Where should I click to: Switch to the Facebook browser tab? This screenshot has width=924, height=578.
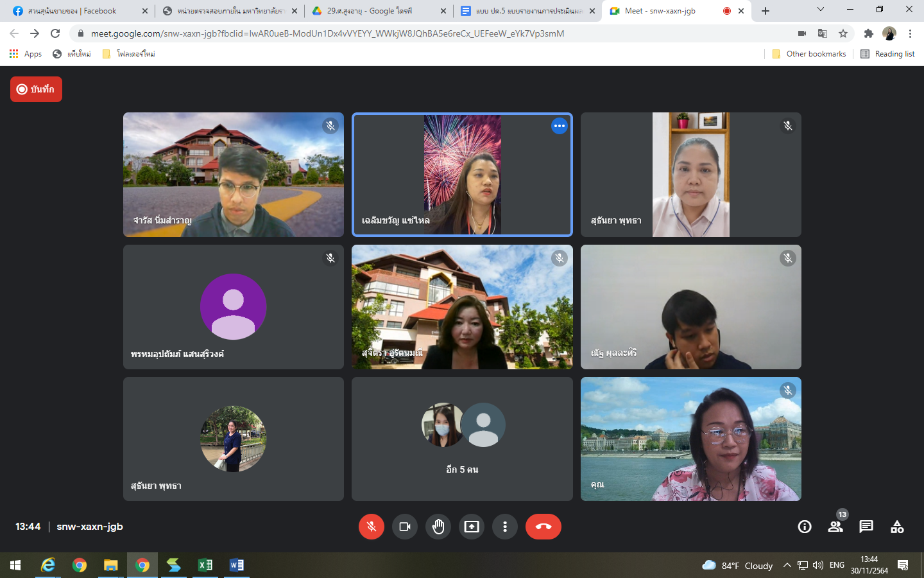(x=73, y=11)
